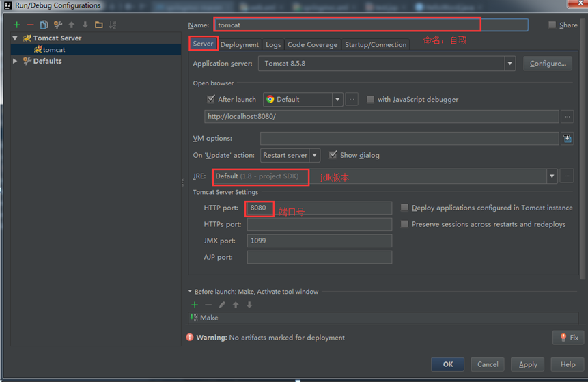Open edit defaults wrench icon
This screenshot has width=588, height=382.
58,25
